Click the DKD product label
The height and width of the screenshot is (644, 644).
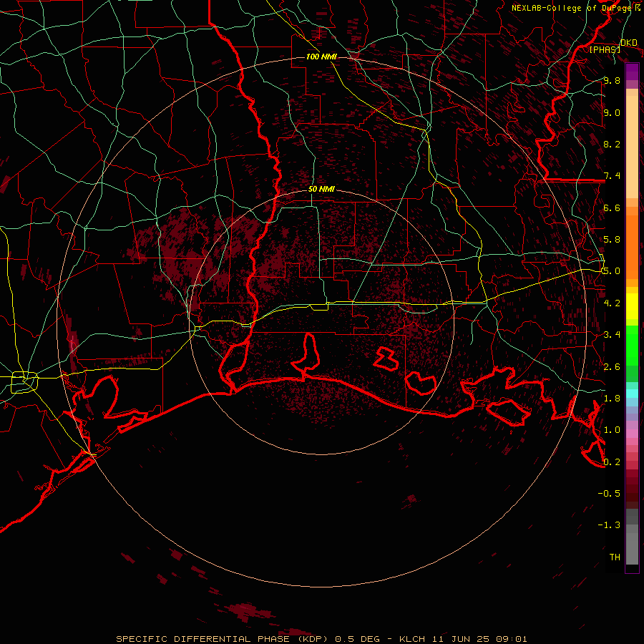[x=629, y=43]
